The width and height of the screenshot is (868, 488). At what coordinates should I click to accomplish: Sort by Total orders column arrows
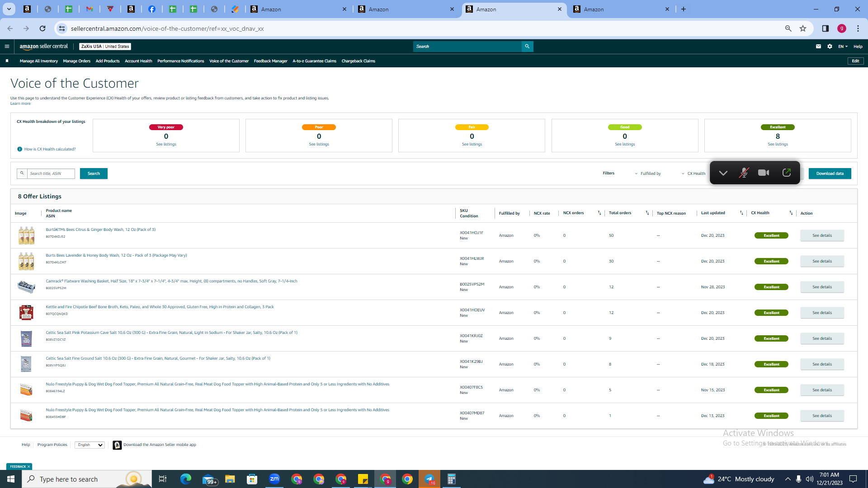tap(647, 213)
